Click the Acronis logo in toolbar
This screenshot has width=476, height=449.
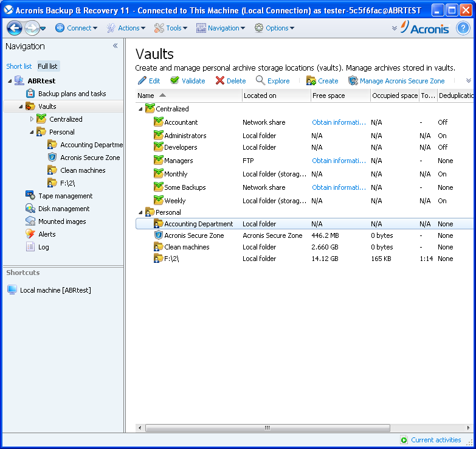pyautogui.click(x=424, y=27)
